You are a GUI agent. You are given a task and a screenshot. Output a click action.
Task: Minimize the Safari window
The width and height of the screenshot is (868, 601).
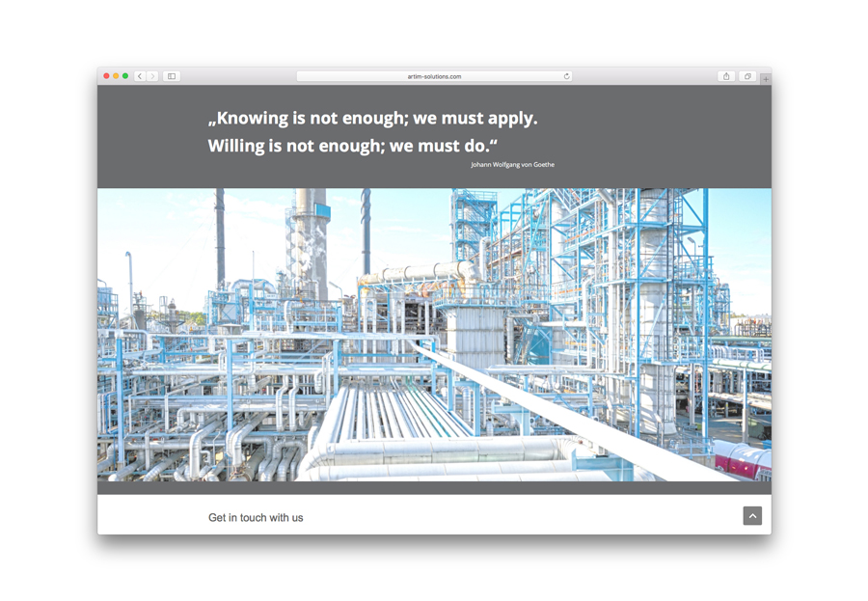pos(116,76)
